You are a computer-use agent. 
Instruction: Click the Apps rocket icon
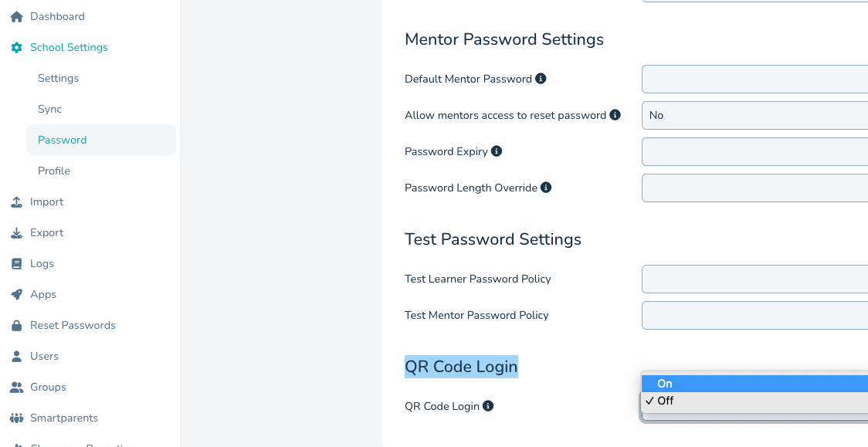coord(16,294)
